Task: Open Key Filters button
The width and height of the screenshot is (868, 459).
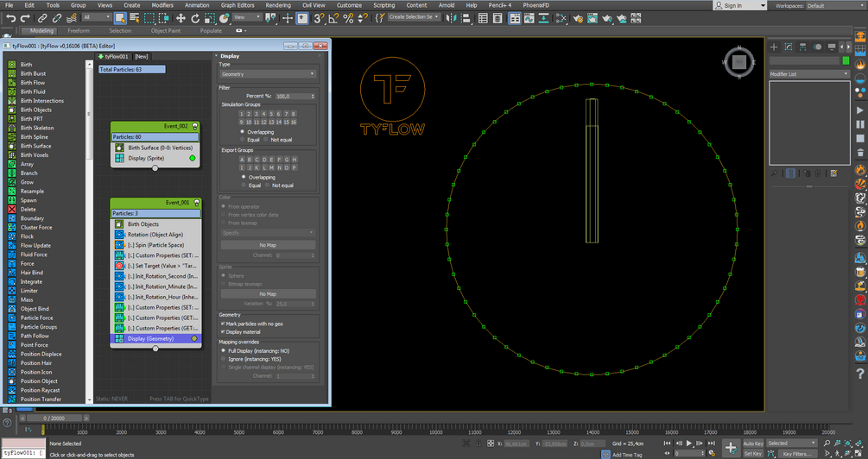Action: (798, 454)
